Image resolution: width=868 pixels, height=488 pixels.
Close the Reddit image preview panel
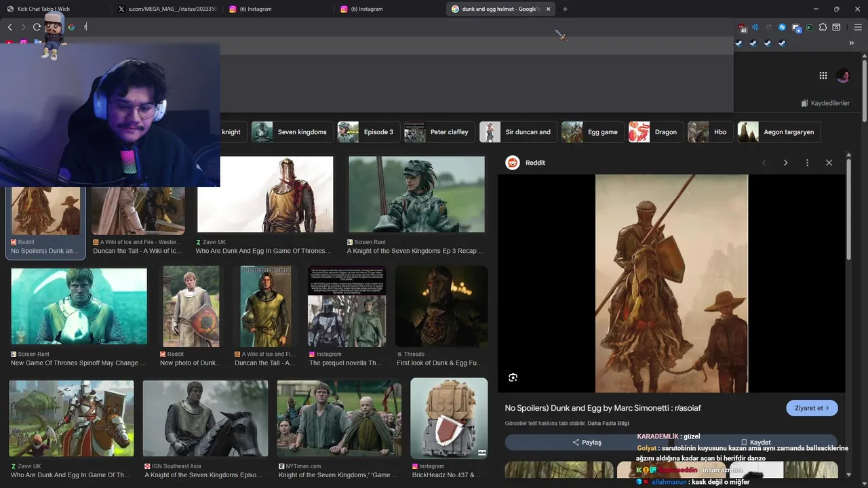click(x=829, y=163)
